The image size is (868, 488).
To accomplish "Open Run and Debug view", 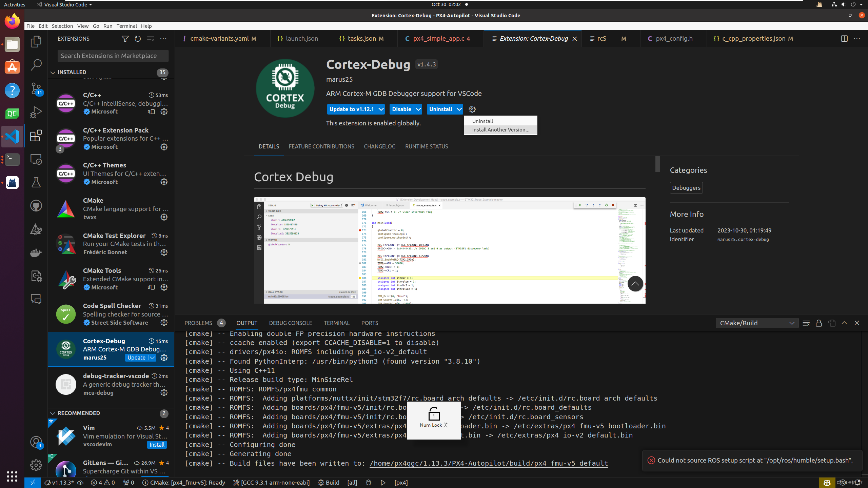I will 36,112.
